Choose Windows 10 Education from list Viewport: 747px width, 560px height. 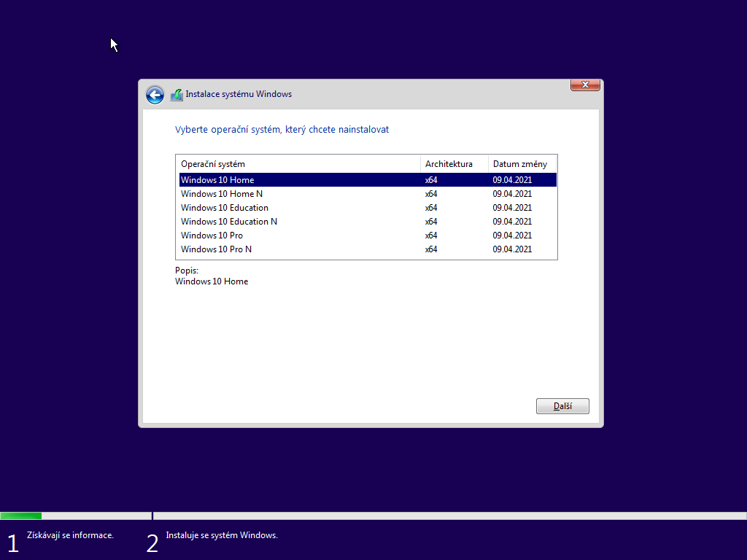225,208
